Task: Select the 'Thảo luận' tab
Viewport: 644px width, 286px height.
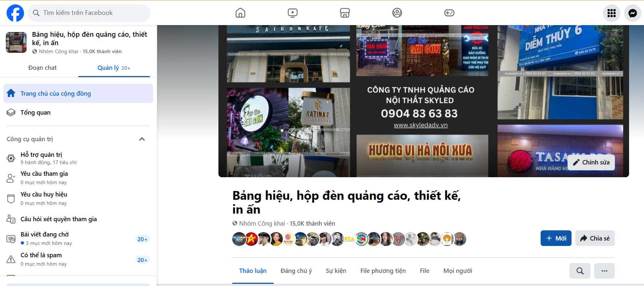Action: (253, 271)
